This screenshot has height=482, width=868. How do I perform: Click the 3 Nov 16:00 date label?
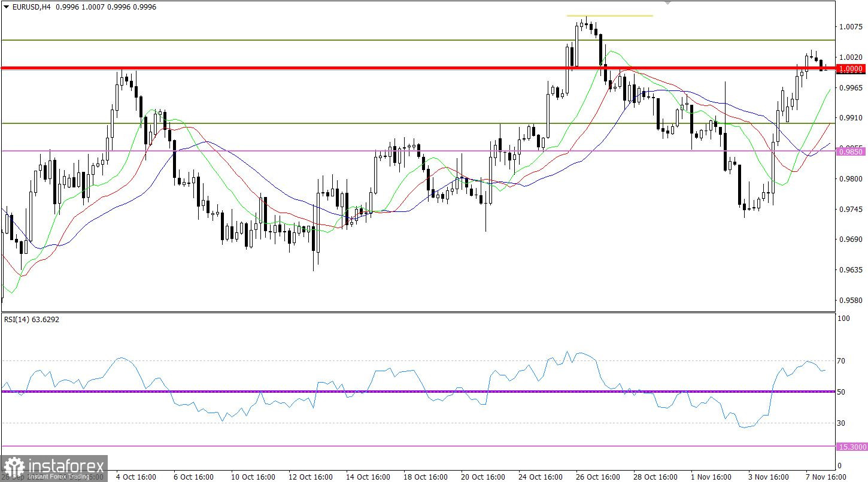click(767, 477)
